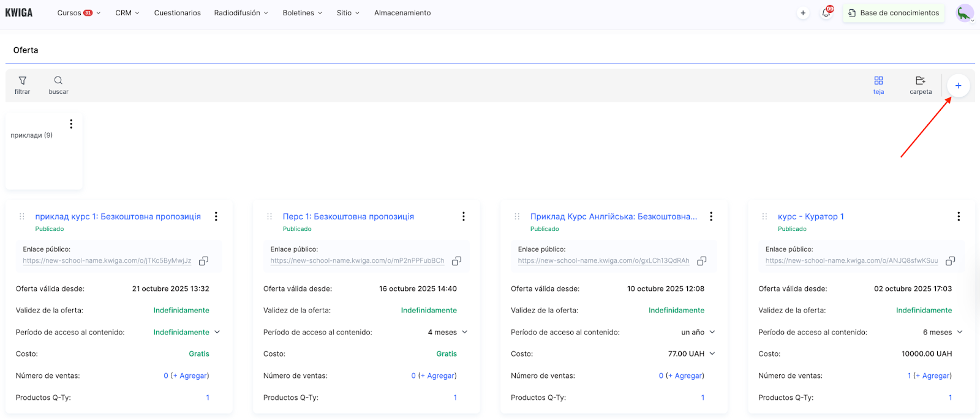The image size is (980, 419).
Task: Open three-dot menu for Перс 1 offer
Action: pos(463,216)
